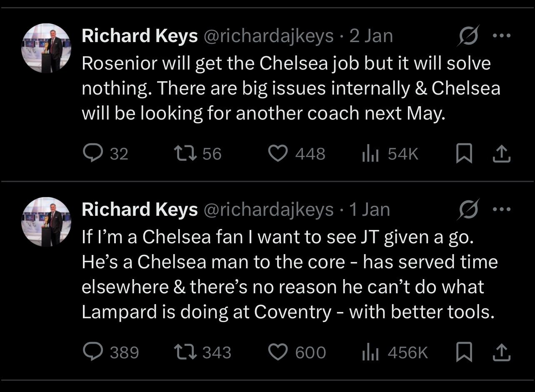This screenshot has height=392, width=535.
Task: Open Grok icon on the 1 Jan tweet
Action: (468, 209)
